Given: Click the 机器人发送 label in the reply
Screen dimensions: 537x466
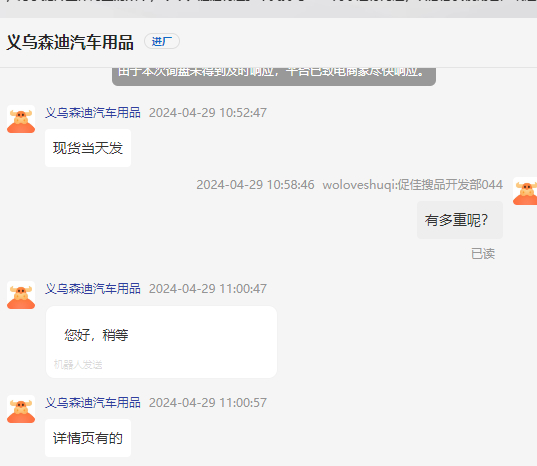Looking at the screenshot, I should point(78,364).
